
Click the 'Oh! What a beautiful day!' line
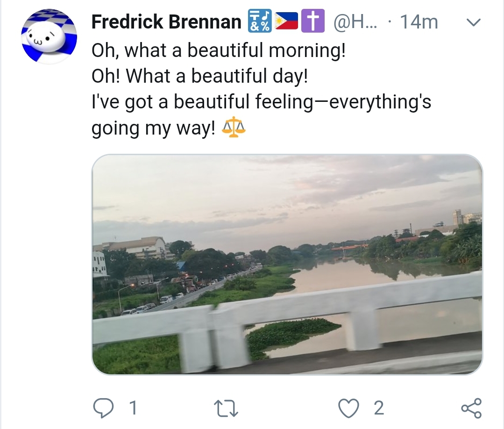tap(199, 76)
